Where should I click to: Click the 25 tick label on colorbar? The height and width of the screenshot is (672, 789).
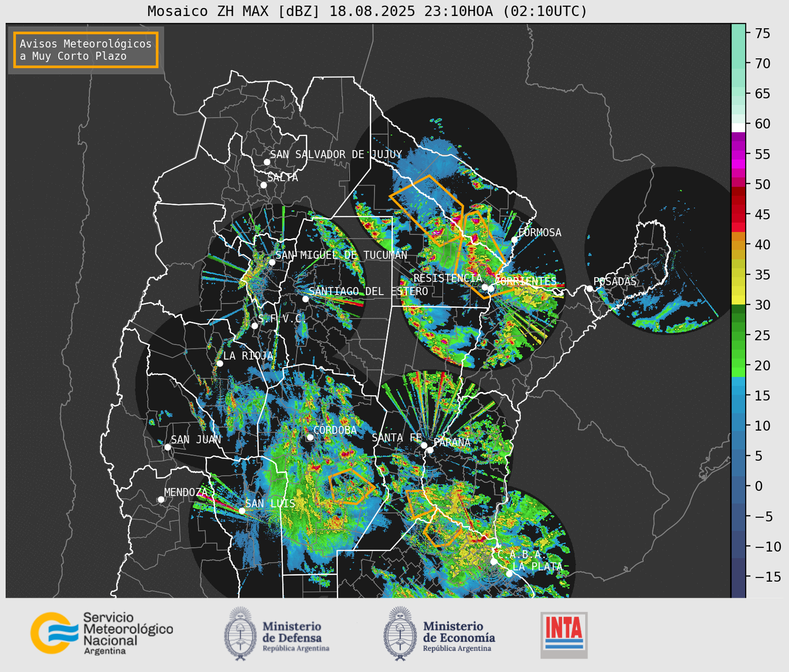[763, 336]
